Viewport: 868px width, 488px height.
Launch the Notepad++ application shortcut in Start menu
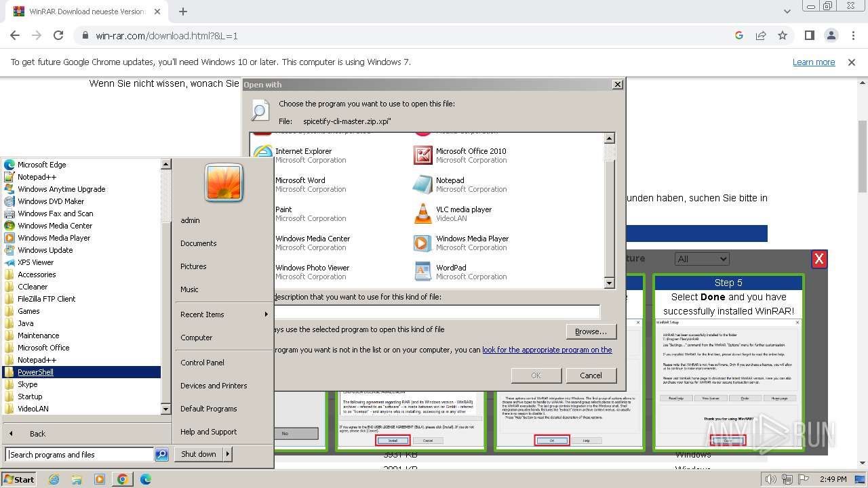(37, 177)
